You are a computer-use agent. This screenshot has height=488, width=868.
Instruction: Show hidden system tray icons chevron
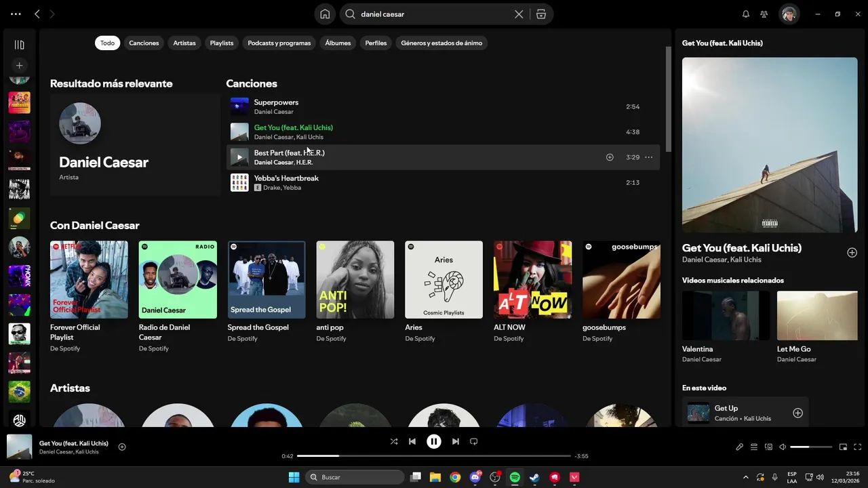coord(746,477)
